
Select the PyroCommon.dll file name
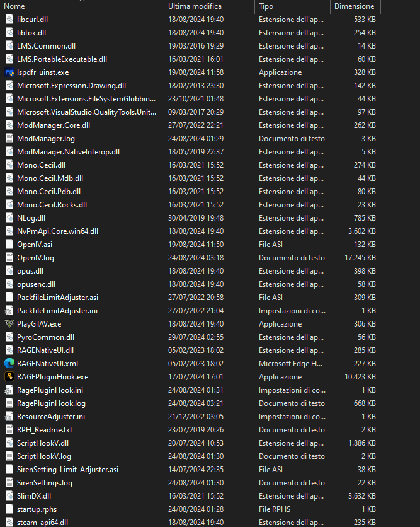point(46,337)
